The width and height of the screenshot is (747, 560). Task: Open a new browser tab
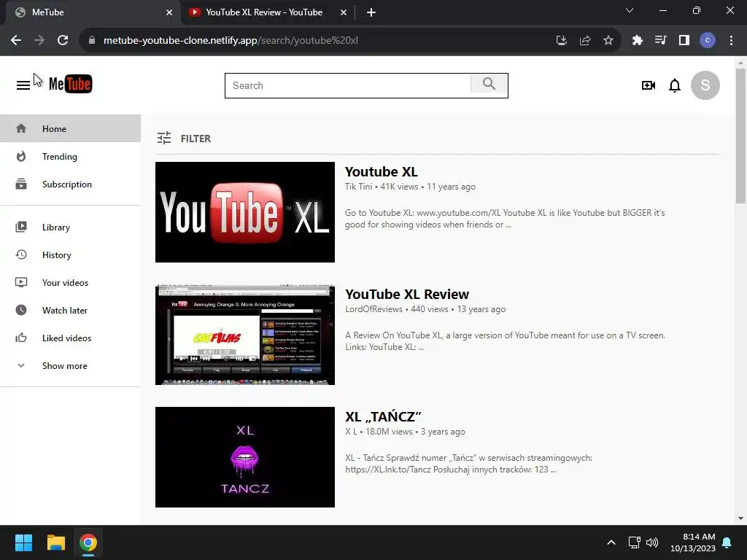coord(371,12)
